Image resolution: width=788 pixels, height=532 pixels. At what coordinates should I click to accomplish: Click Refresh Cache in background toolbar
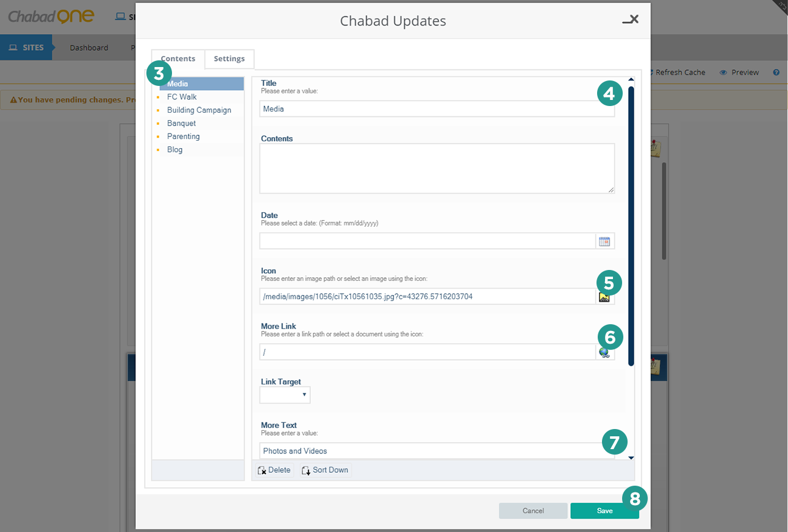(679, 72)
